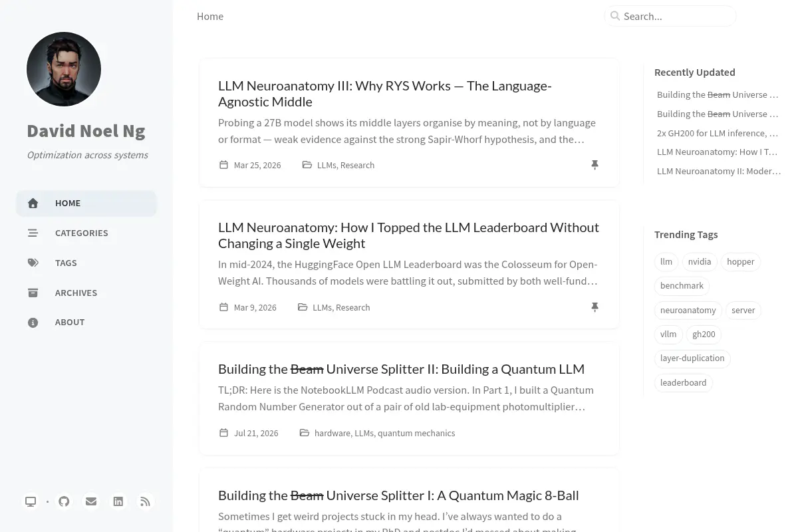Click the Archives box icon
The image size is (798, 532).
coord(33,293)
